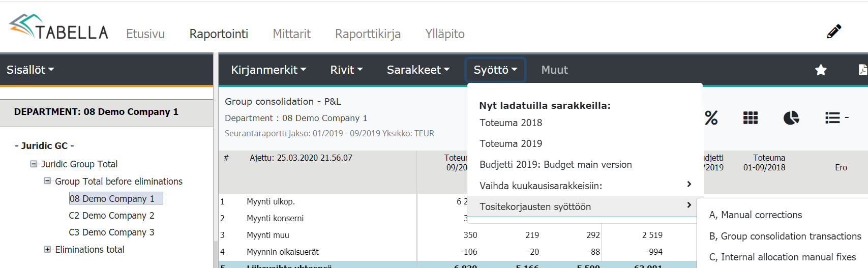Click the PDF export icon
Viewport: 868px width, 268px height.
[862, 70]
